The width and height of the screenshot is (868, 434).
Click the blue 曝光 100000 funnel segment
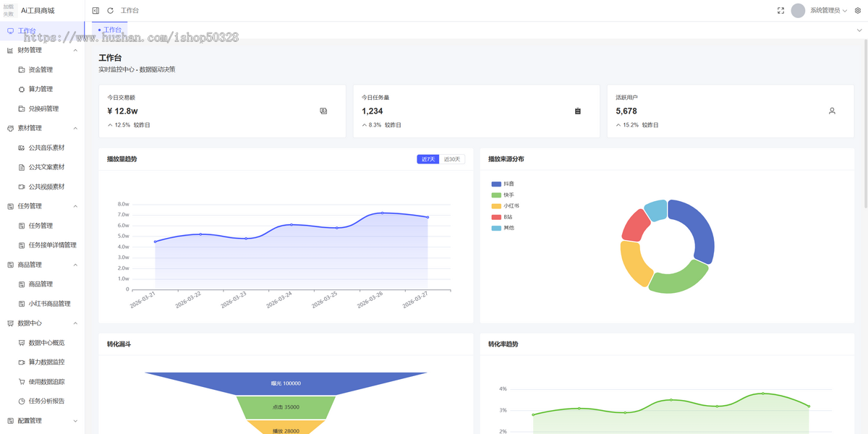pyautogui.click(x=286, y=383)
